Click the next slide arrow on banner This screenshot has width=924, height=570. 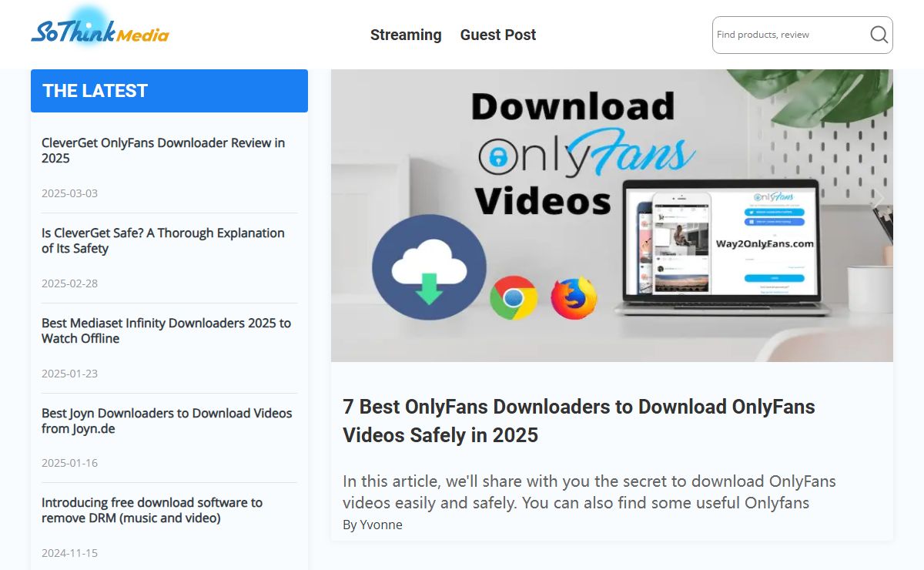coord(878,199)
